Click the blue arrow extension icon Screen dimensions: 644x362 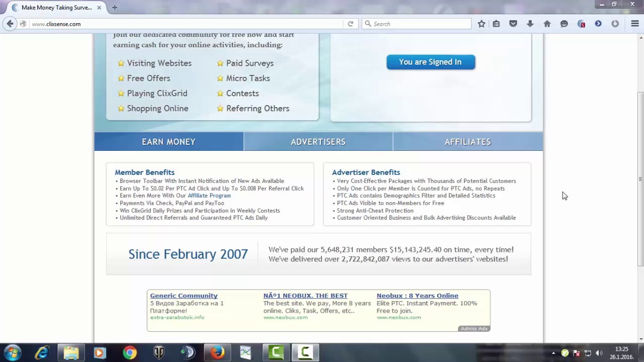[598, 24]
